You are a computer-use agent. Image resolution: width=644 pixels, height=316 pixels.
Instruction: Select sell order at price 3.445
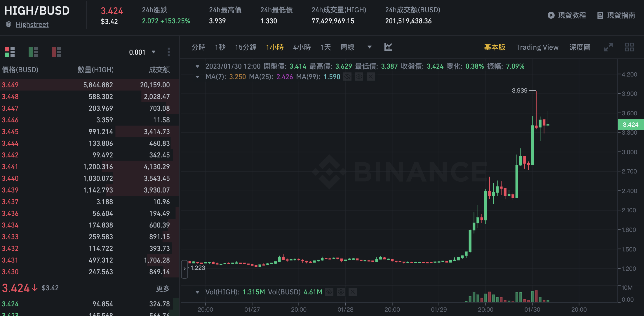pos(89,131)
